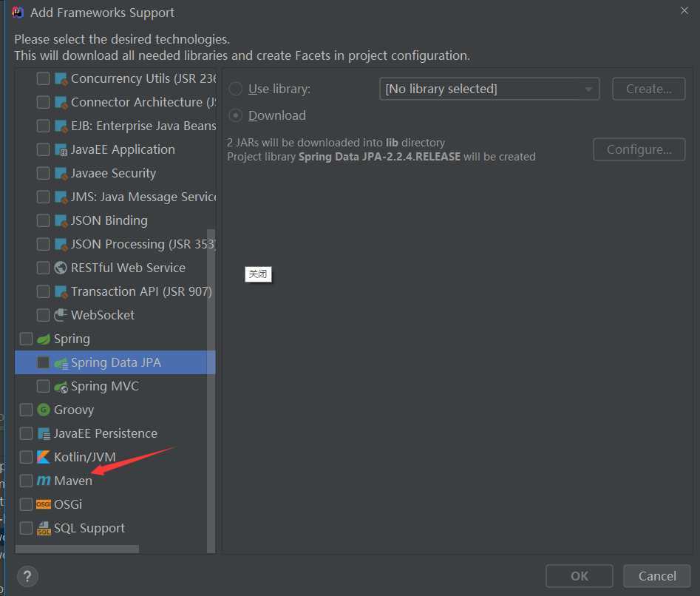The image size is (700, 596).
Task: Click the WebSocket plug icon
Action: 61,315
